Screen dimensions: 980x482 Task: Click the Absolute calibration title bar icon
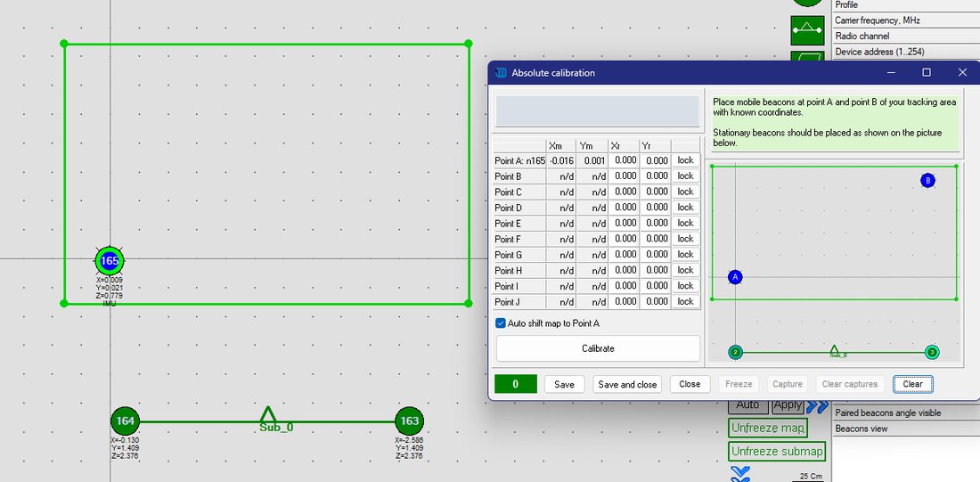tap(501, 72)
